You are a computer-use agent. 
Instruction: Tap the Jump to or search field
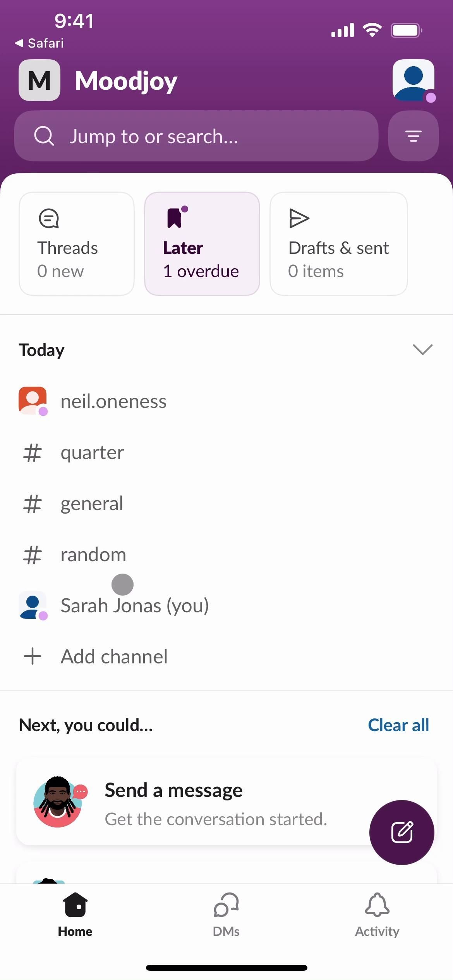tap(196, 136)
